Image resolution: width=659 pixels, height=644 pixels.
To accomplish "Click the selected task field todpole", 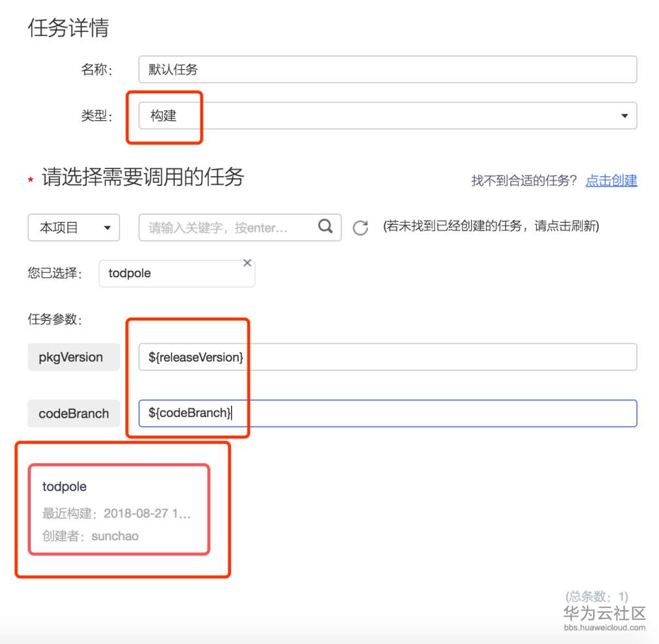I will click(177, 273).
